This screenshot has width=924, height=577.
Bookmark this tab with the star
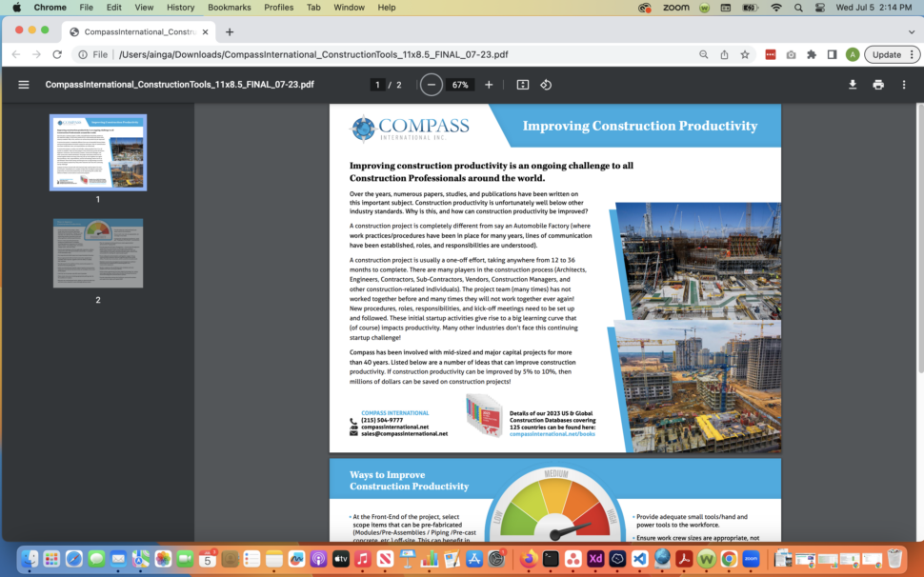click(745, 55)
